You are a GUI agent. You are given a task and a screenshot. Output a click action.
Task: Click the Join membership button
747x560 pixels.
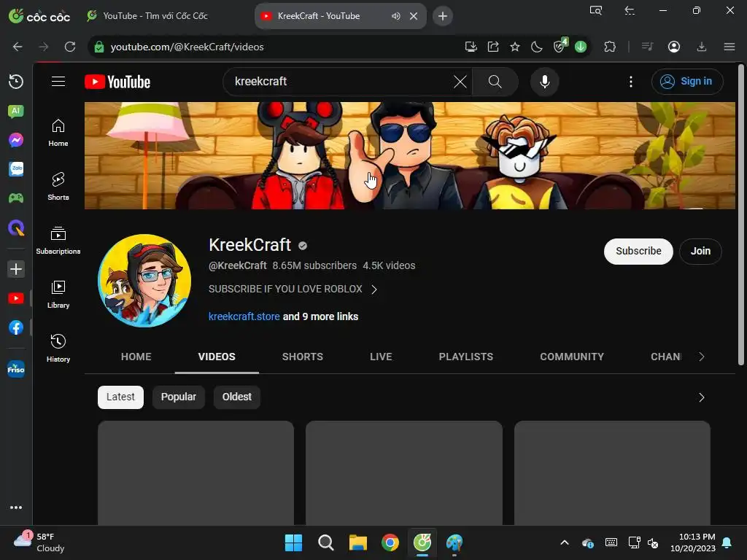[700, 251]
